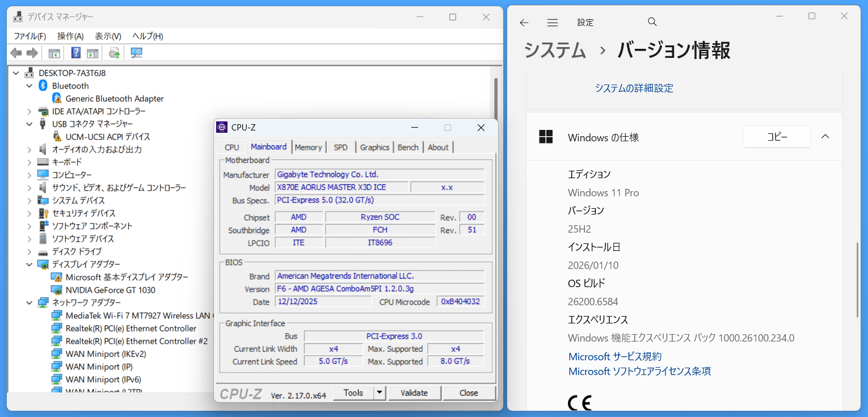
Task: Open the システムの詳細設定 link
Action: coord(634,88)
